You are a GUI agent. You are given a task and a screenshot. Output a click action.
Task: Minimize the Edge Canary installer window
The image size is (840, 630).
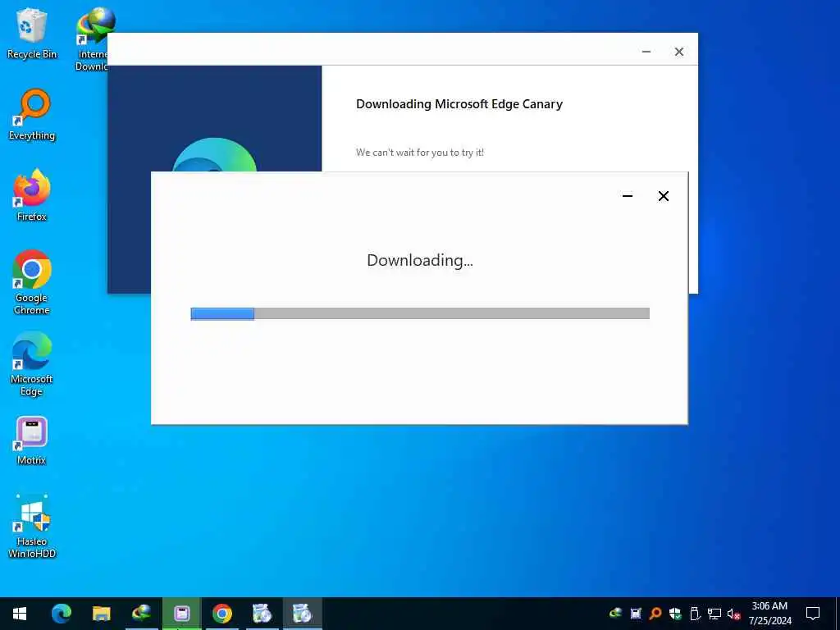(x=646, y=52)
